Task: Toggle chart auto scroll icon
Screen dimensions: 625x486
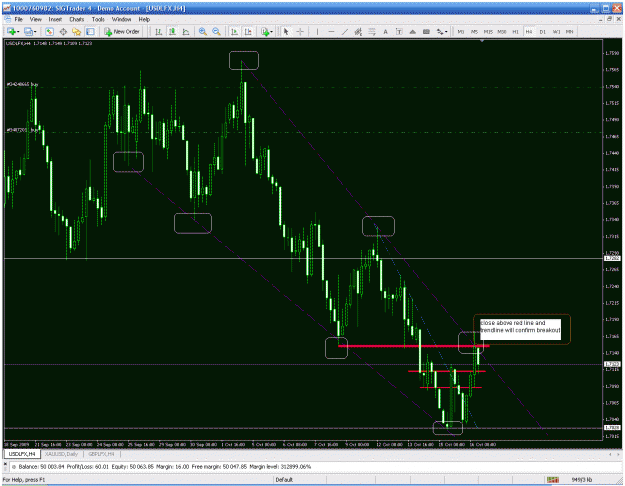Action: point(234,31)
